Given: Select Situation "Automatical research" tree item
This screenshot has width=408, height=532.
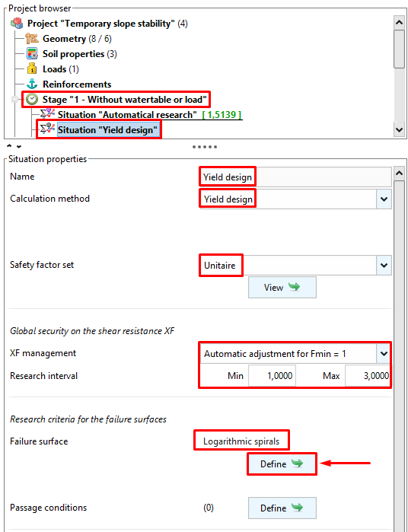Looking at the screenshot, I should [127, 115].
